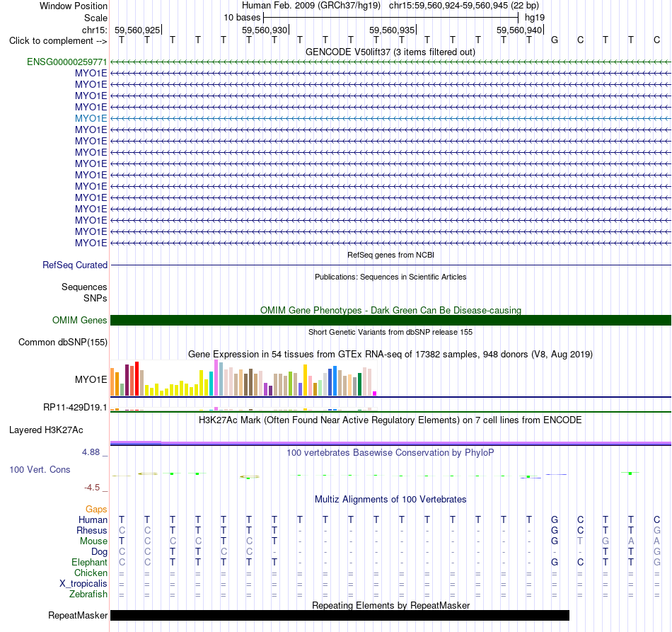Click the OMIM Genes label
The height and width of the screenshot is (632, 672).
[x=79, y=321]
